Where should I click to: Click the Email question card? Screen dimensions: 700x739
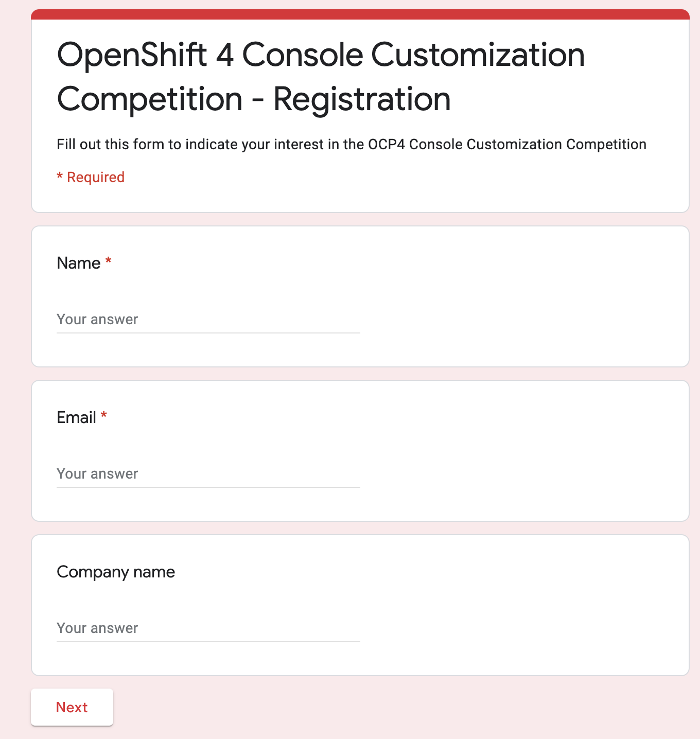(x=360, y=450)
